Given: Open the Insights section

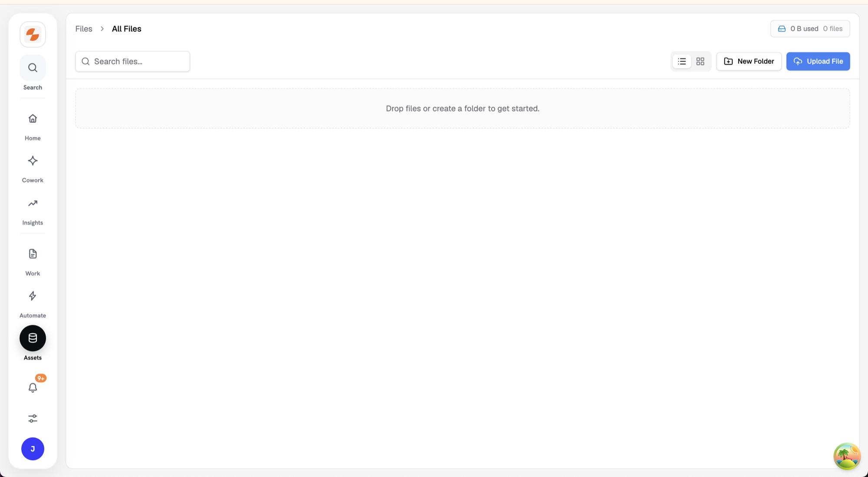Looking at the screenshot, I should tap(33, 203).
